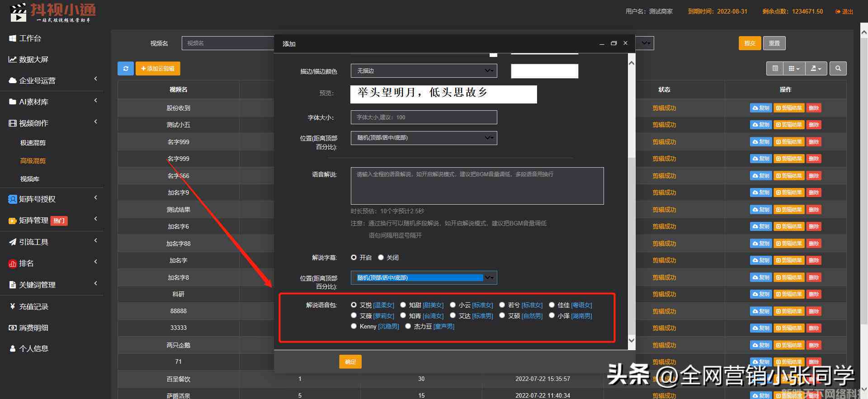Click the 数据大屏 chart icon
Image resolution: width=868 pixels, height=399 pixels.
point(13,60)
